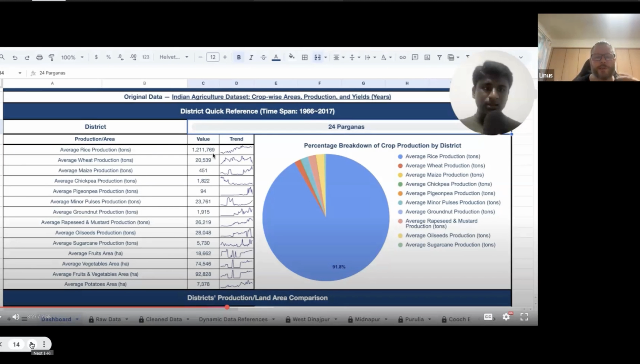Open the Indian Agriculture Dataset link

281,97
